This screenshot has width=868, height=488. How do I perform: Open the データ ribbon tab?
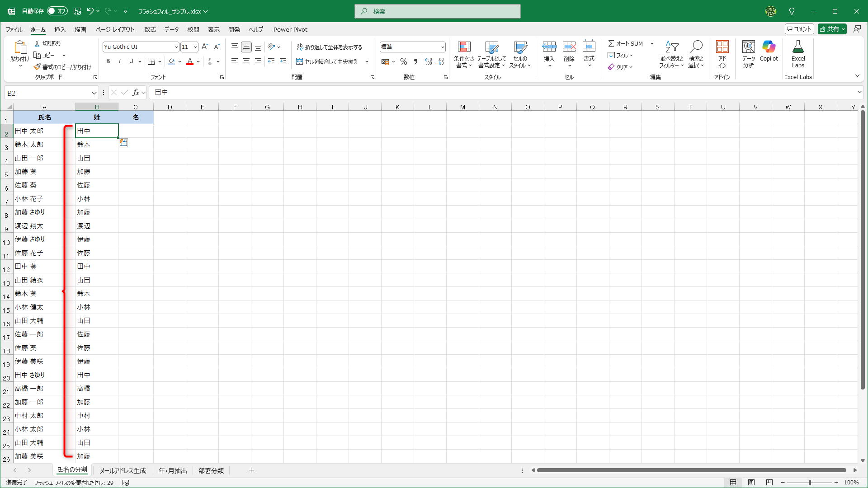click(171, 29)
